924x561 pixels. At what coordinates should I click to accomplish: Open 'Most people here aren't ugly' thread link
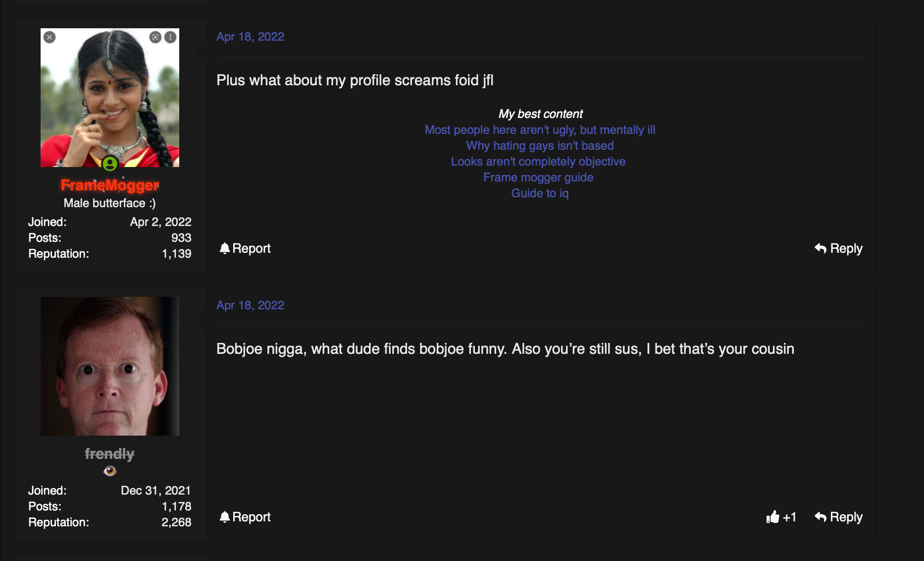[540, 130]
